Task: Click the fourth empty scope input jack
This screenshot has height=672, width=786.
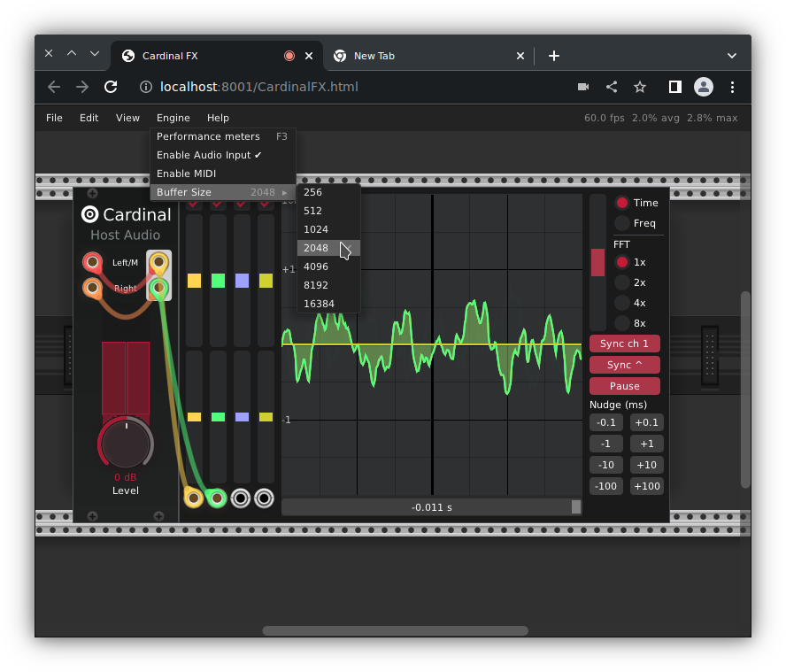Action: [264, 498]
